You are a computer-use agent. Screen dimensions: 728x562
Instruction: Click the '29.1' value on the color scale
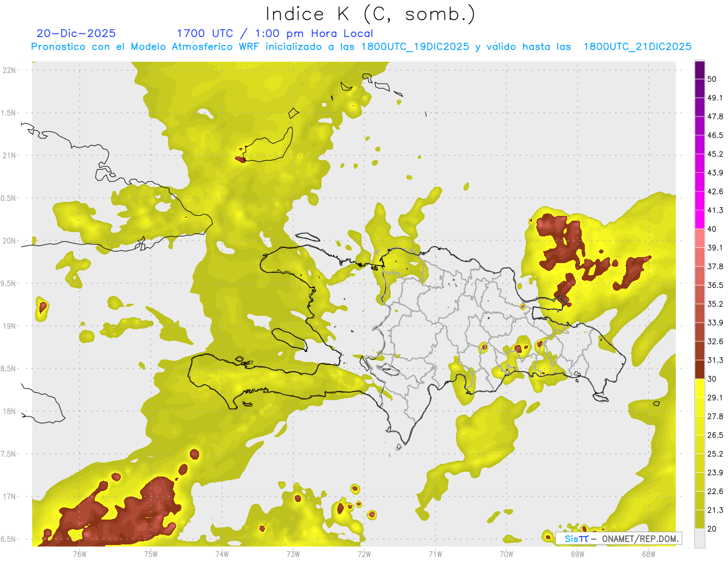715,398
